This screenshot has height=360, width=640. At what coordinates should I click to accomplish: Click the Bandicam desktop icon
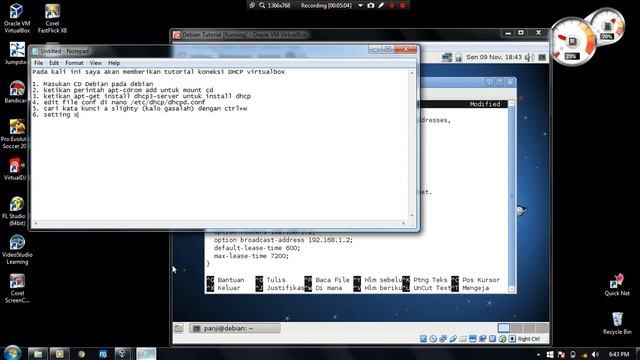(16, 92)
